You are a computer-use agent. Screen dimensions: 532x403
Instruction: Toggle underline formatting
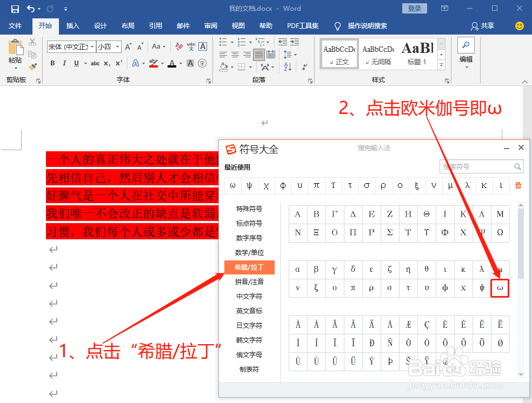pos(76,63)
